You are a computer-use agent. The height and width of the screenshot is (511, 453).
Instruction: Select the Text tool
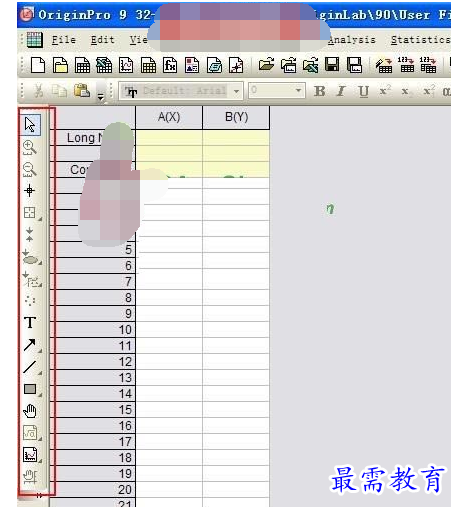click(30, 322)
